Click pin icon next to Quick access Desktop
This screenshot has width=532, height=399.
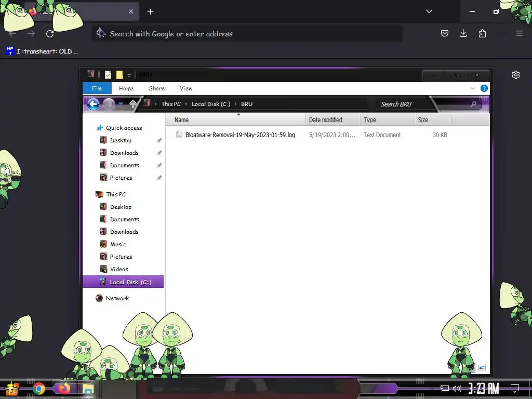coord(159,140)
